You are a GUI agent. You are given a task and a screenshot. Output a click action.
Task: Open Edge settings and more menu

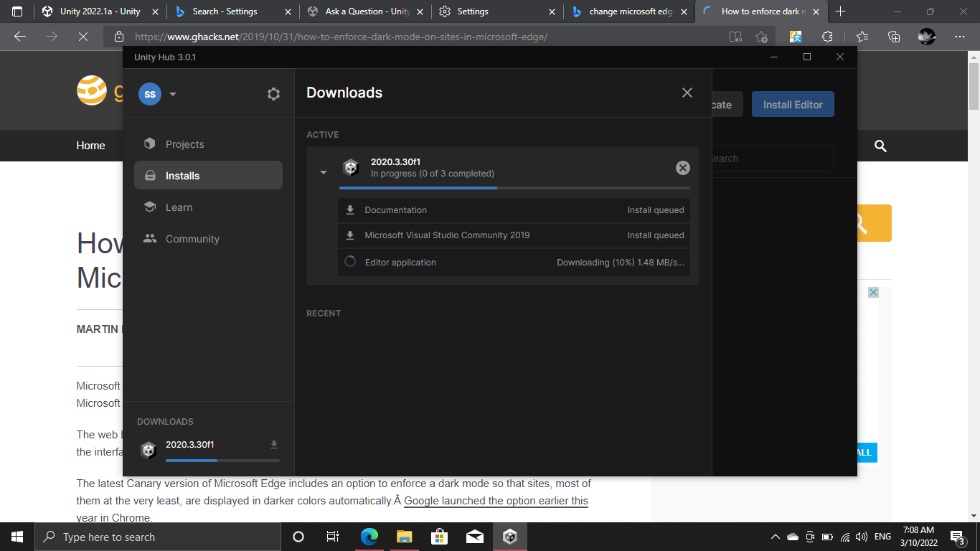tap(960, 37)
